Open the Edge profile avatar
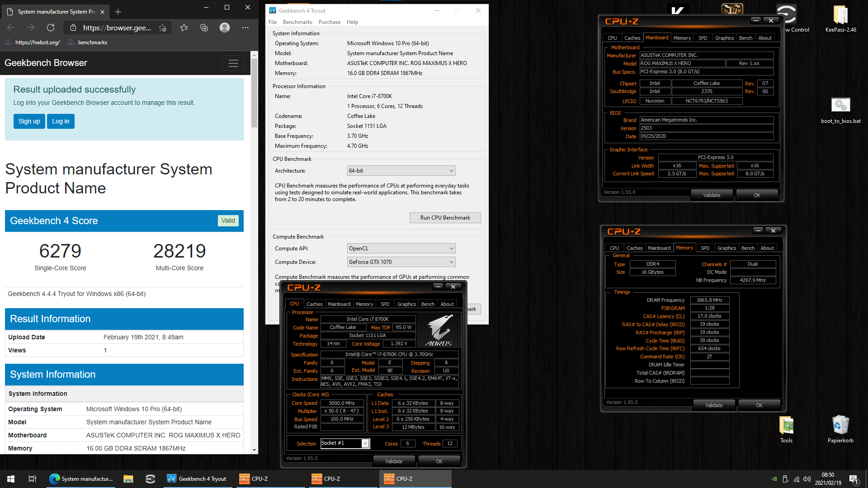Image resolution: width=868 pixels, height=488 pixels. coord(225,28)
